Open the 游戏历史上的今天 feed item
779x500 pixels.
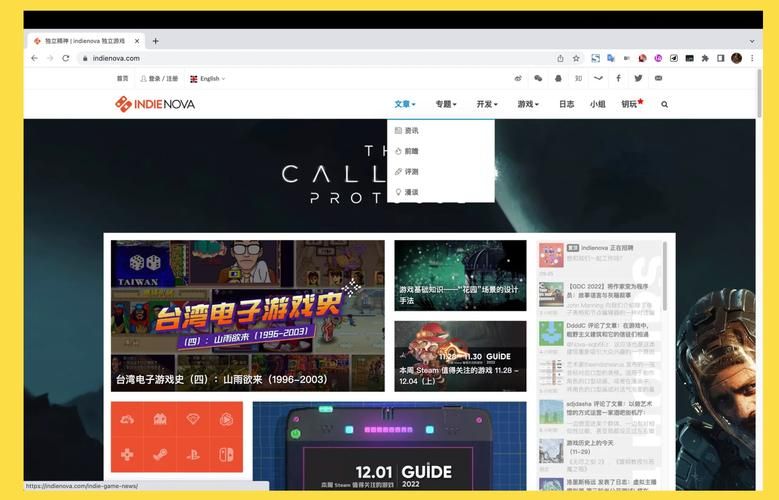click(x=599, y=455)
